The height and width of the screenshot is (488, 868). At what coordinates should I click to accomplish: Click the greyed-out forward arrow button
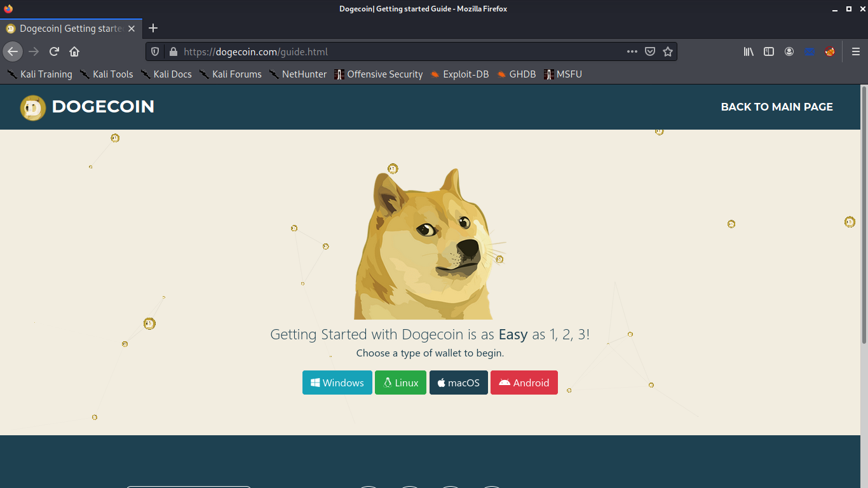click(34, 51)
